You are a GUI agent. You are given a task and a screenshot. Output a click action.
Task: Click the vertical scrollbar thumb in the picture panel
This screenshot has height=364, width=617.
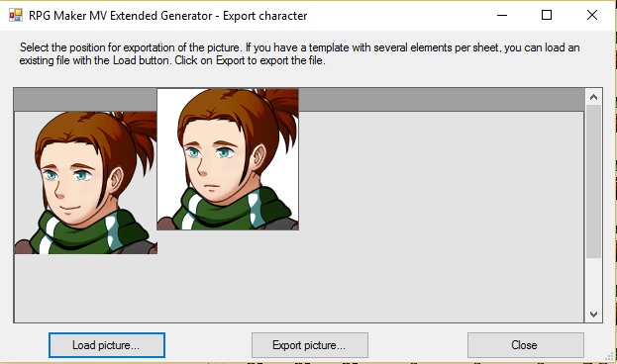click(594, 182)
